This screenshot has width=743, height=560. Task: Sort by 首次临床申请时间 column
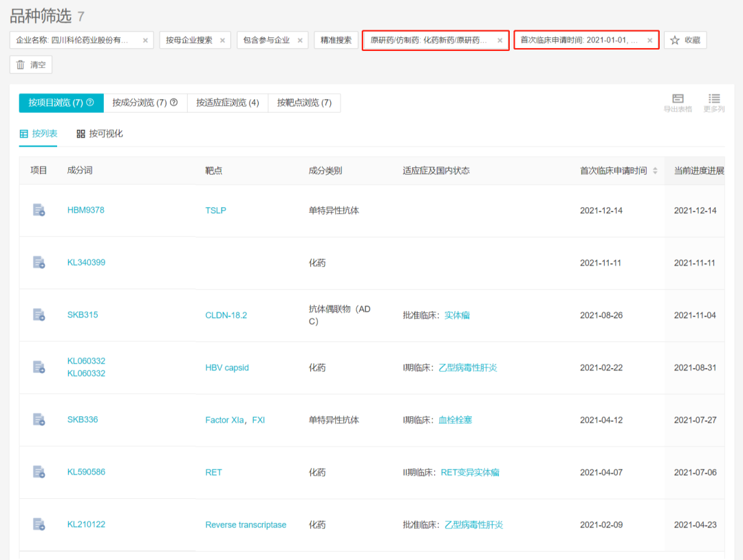coord(655,171)
